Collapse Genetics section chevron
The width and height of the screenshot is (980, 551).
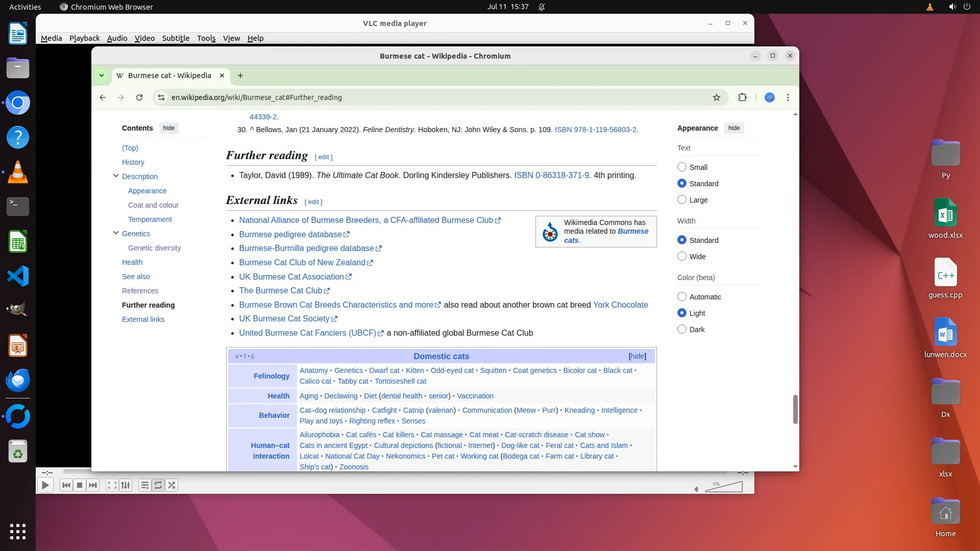pyautogui.click(x=116, y=233)
